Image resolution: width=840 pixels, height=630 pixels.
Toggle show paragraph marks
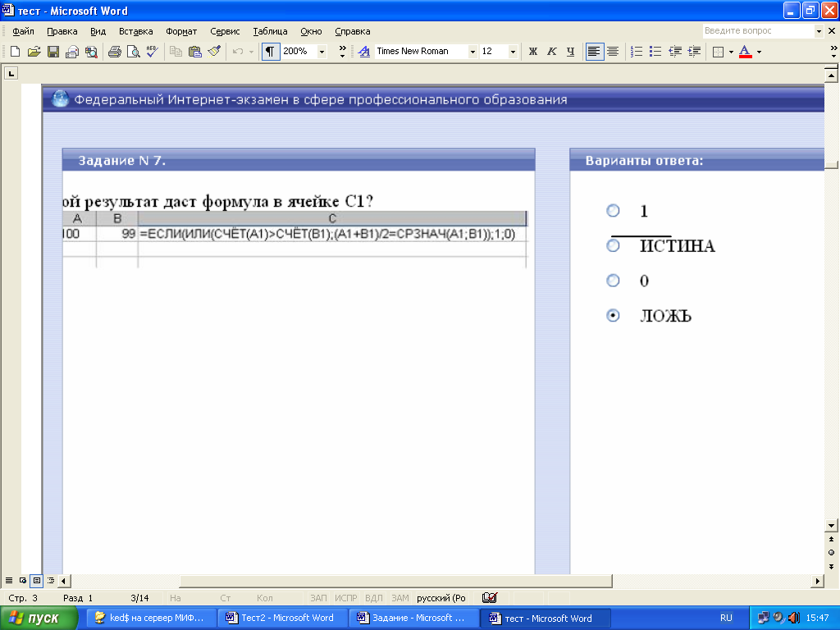tap(271, 52)
